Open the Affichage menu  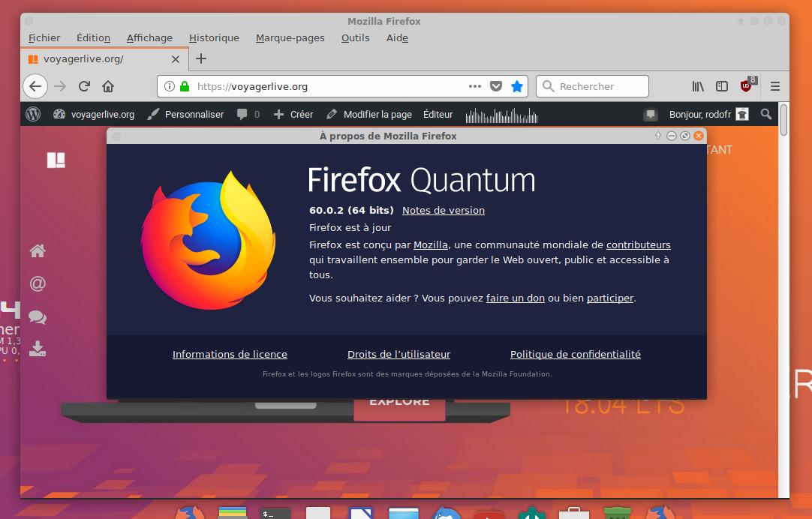click(149, 37)
